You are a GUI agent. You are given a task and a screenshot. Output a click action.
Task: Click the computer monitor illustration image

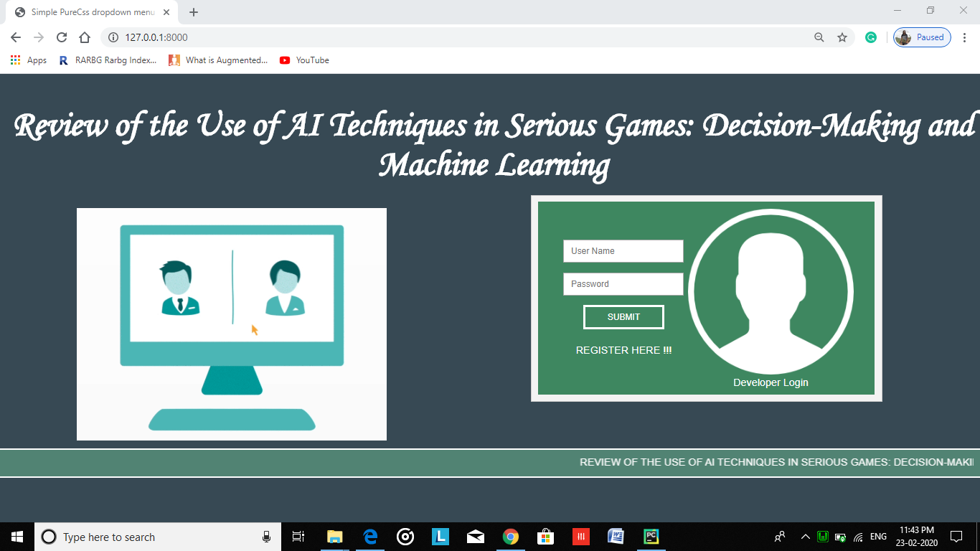(232, 324)
